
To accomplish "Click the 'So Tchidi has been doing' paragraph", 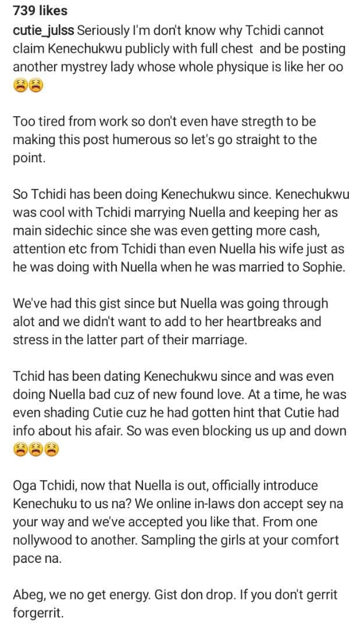I will click(181, 231).
